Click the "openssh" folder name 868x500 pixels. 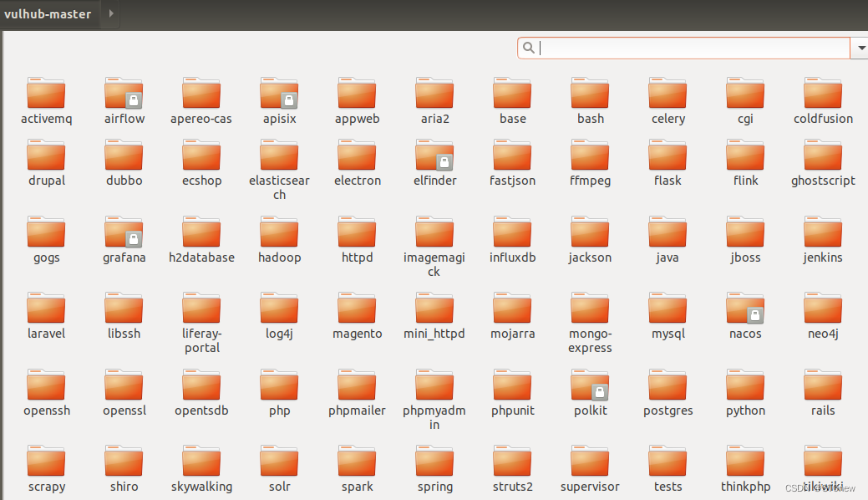pyautogui.click(x=47, y=411)
